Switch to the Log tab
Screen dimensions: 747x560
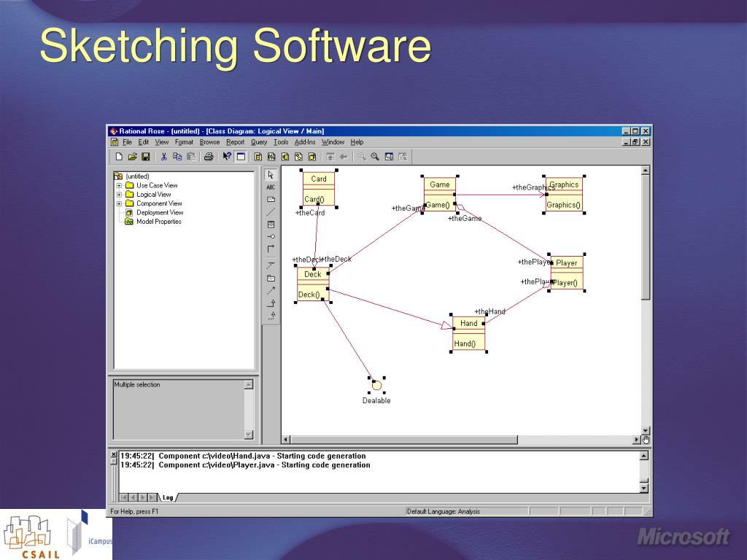point(168,497)
